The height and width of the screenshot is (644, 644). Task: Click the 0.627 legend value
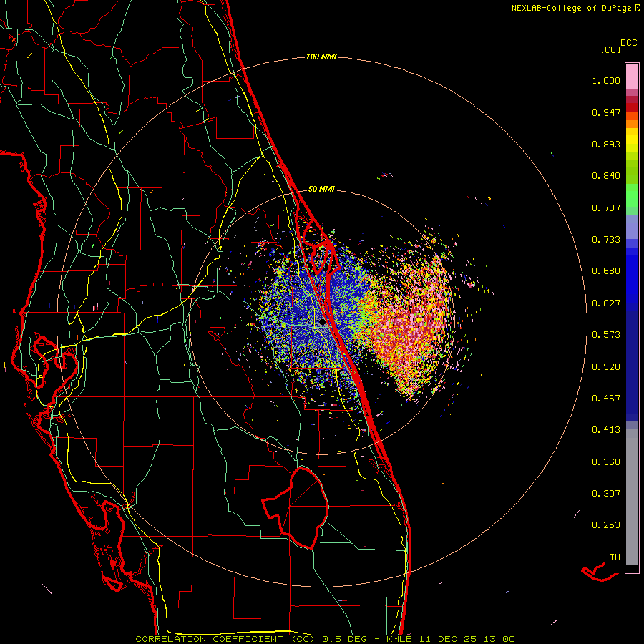pyautogui.click(x=606, y=303)
